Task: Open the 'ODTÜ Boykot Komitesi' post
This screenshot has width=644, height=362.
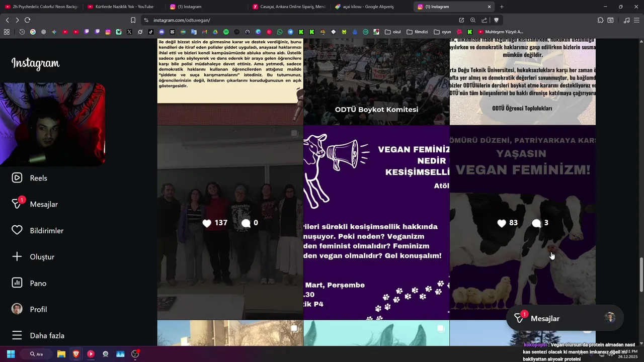Action: point(376,82)
